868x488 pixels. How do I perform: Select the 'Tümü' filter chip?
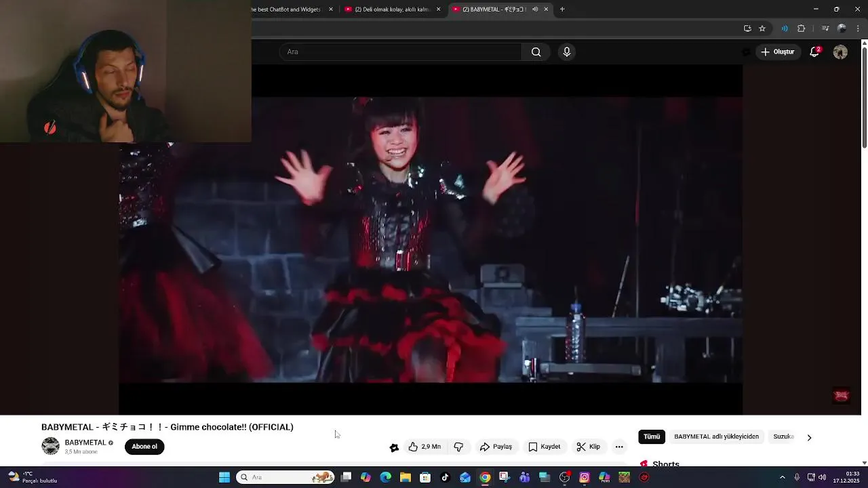point(652,436)
